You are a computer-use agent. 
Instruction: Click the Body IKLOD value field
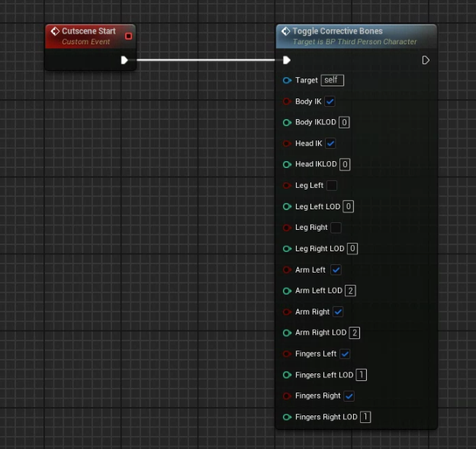[344, 122]
